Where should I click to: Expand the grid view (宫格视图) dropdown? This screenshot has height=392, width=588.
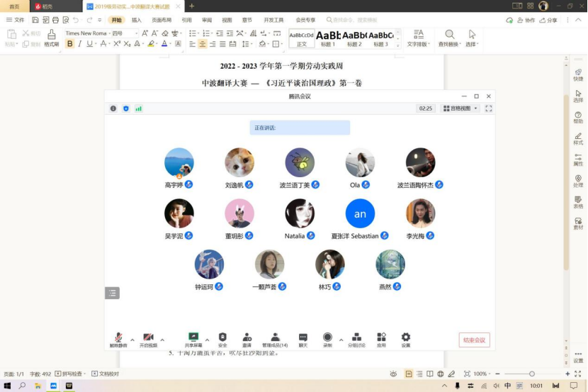[x=460, y=108]
